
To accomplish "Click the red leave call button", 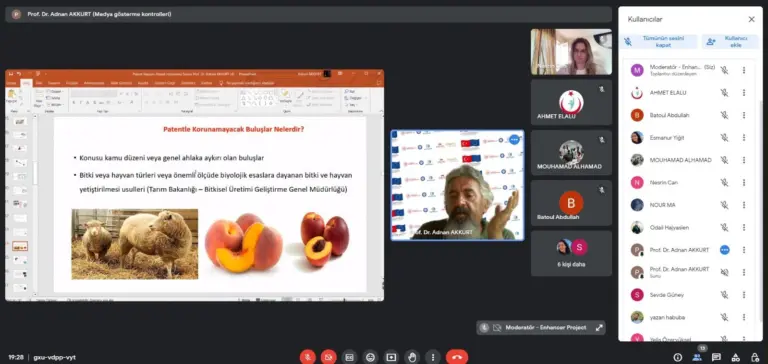I will click(457, 357).
